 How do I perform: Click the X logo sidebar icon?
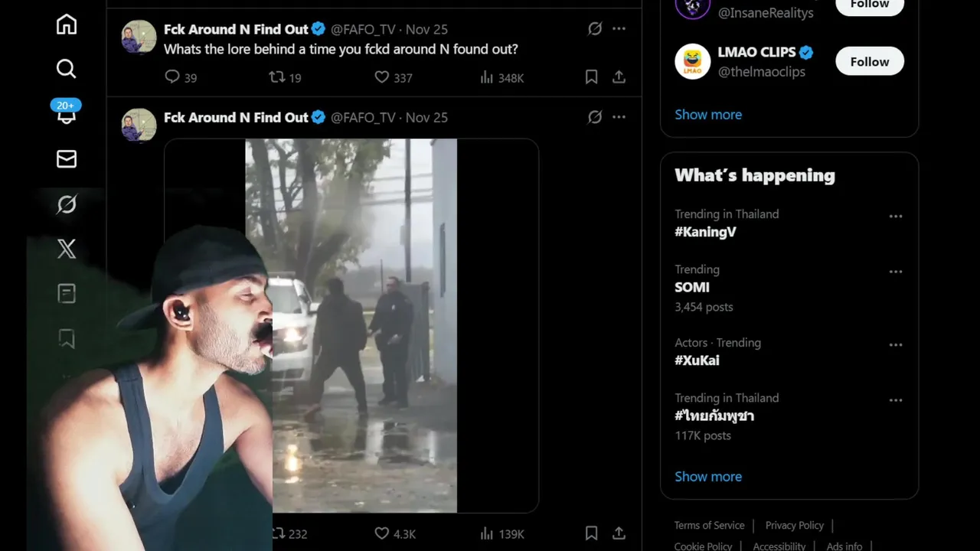tap(67, 249)
